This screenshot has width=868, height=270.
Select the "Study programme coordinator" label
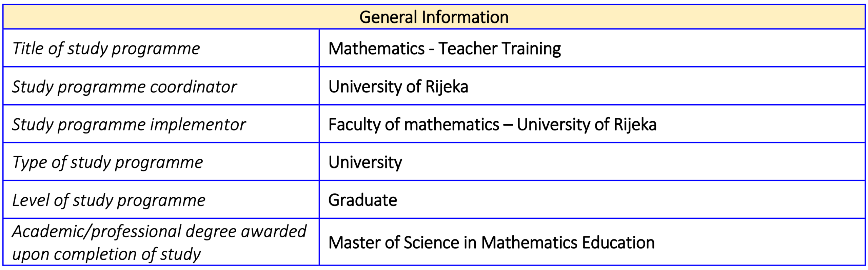tap(124, 87)
